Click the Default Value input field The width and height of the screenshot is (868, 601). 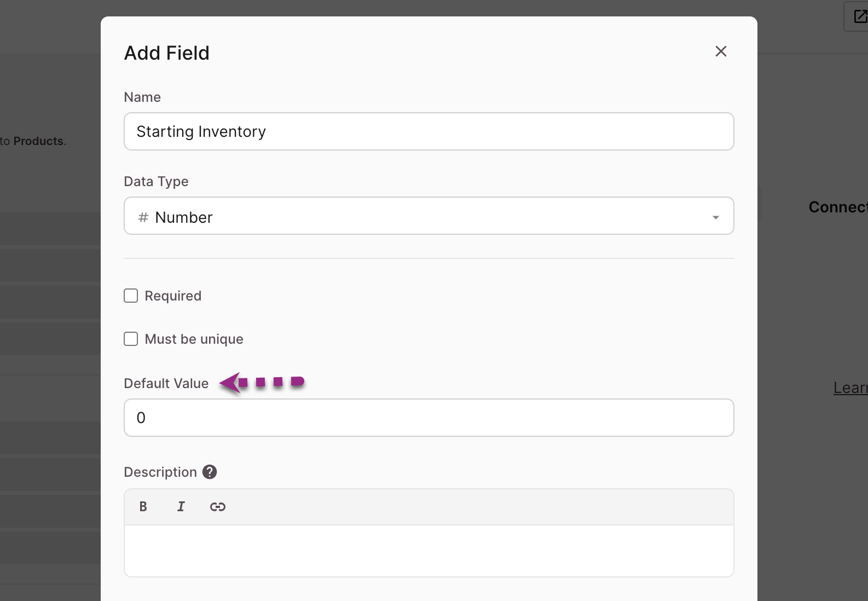tap(429, 418)
